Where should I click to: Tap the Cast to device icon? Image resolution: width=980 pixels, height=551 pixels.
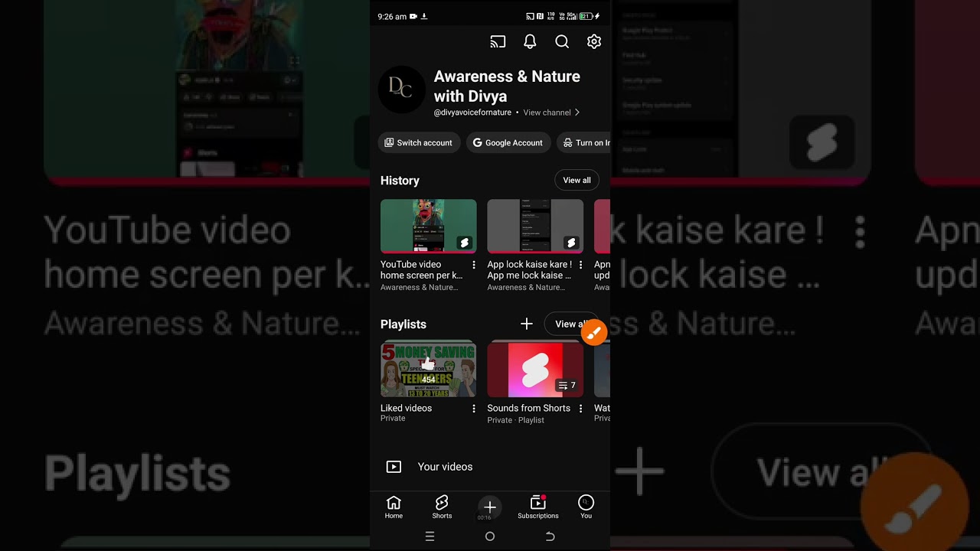coord(498,42)
